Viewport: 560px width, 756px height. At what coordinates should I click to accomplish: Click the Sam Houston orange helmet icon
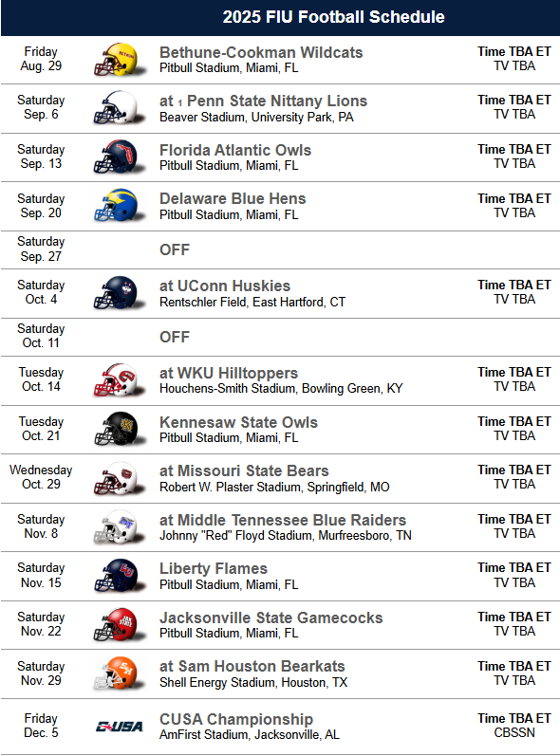coord(119,673)
